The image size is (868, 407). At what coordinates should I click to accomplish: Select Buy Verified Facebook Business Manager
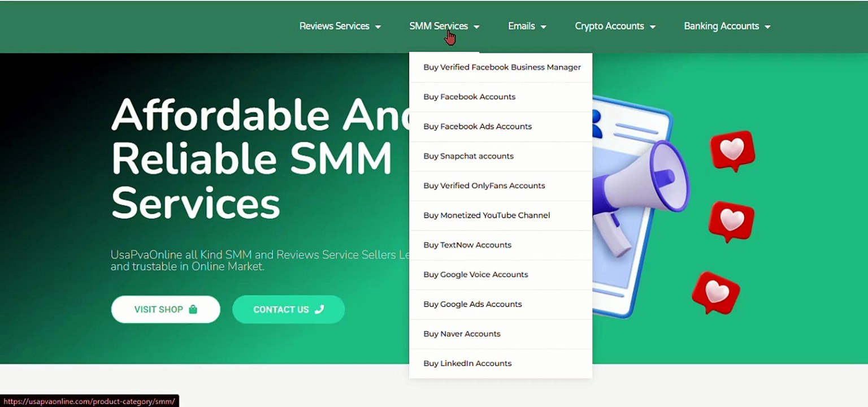501,67
